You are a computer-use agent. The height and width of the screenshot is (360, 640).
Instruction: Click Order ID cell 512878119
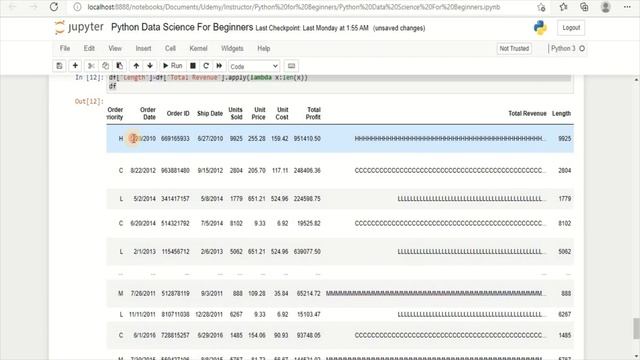click(176, 293)
